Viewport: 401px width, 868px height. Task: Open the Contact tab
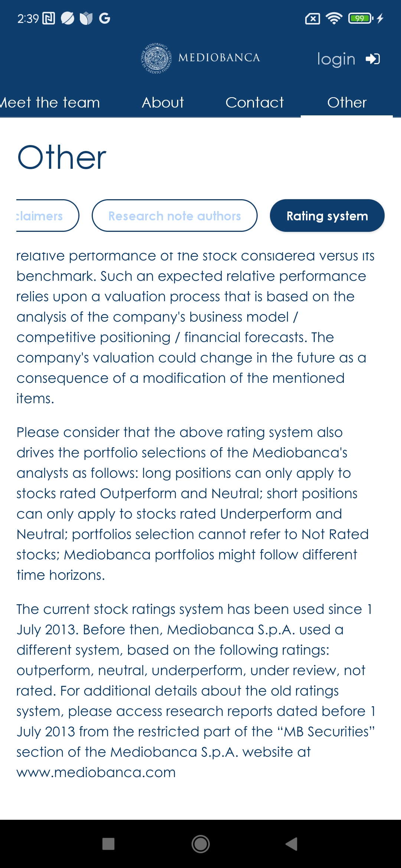pos(254,102)
